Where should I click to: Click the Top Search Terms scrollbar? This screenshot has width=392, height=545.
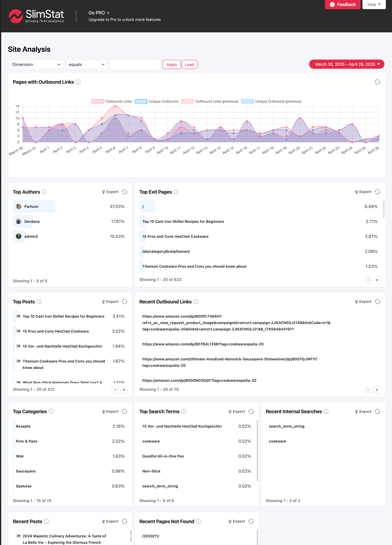pos(257,450)
